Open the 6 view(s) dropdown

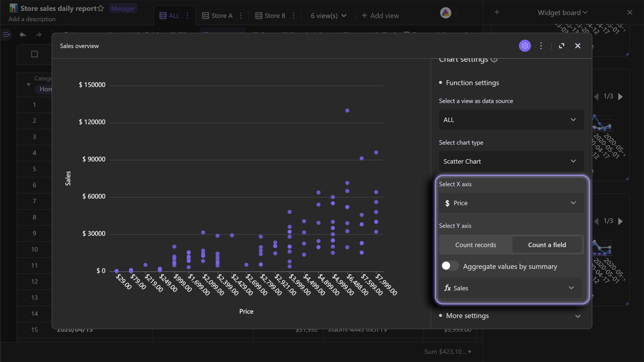[x=328, y=15]
